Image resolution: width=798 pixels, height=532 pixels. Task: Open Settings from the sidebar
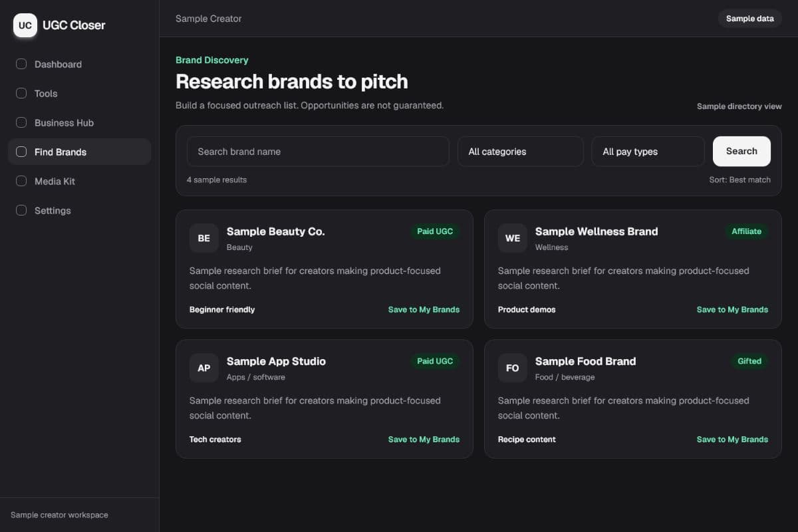tap(80, 211)
